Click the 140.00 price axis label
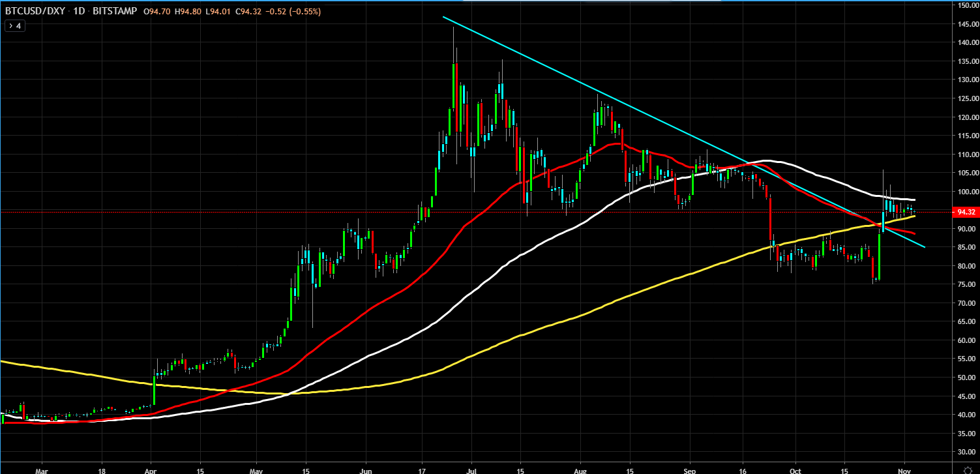The width and height of the screenshot is (980, 474). click(967, 42)
